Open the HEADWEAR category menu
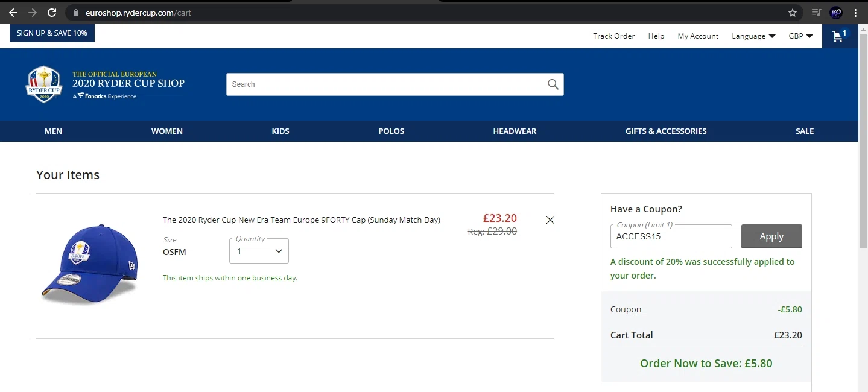The image size is (868, 392). (x=515, y=131)
